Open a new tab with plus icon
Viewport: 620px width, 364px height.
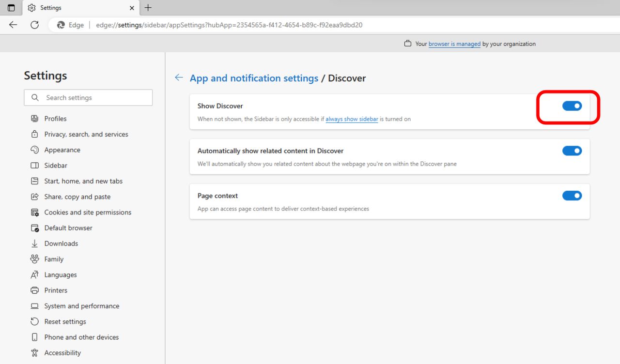pyautogui.click(x=148, y=8)
